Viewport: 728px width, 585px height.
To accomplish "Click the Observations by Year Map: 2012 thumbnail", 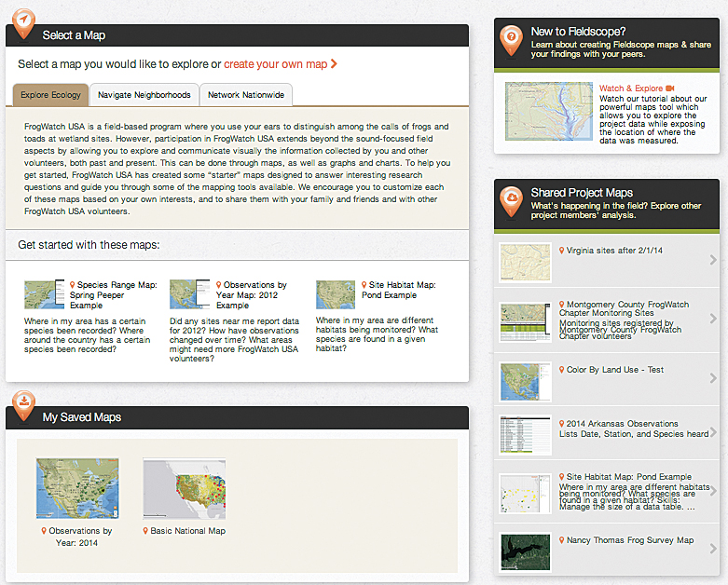I will 190,294.
